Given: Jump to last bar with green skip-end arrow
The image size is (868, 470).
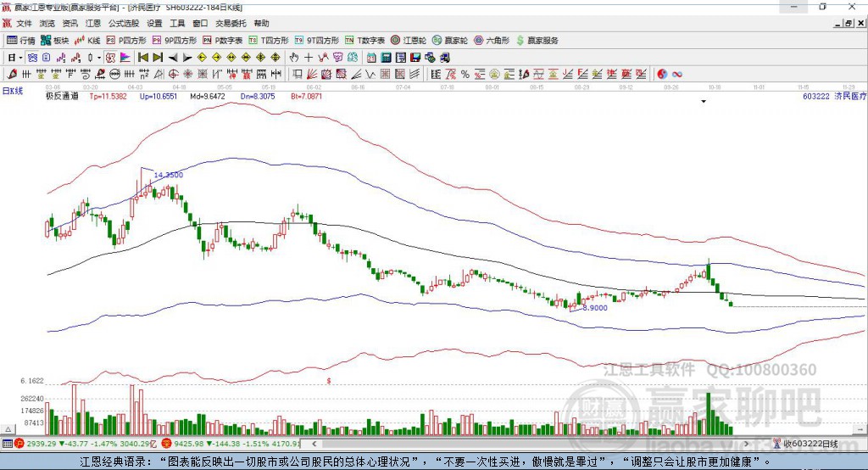Looking at the screenshot, I should (x=158, y=58).
